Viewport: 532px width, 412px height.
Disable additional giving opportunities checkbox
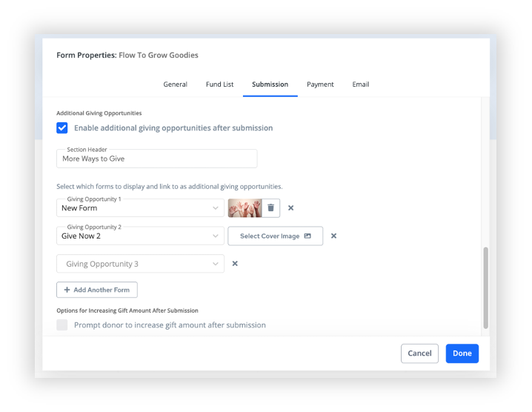pos(62,127)
